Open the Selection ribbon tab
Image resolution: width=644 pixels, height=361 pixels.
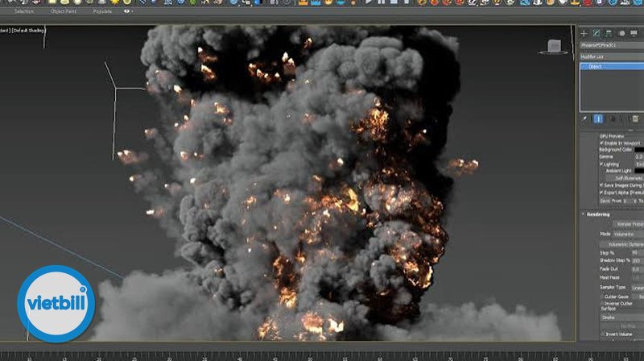[x=24, y=11]
